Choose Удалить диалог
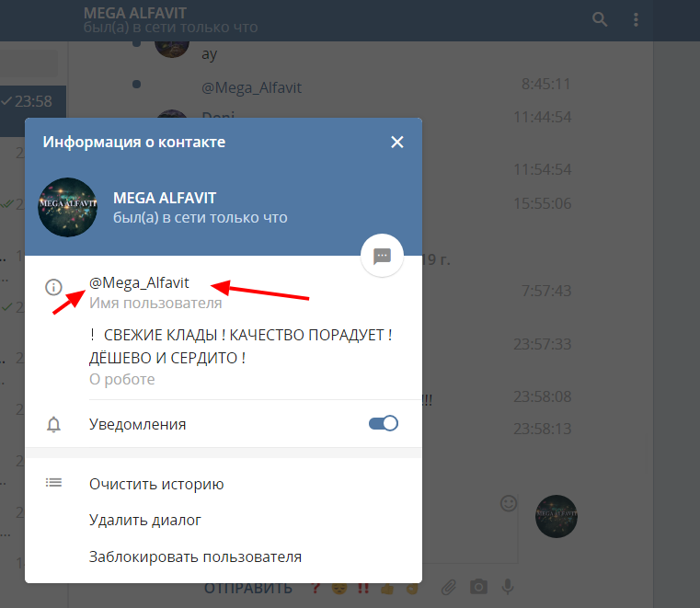The image size is (700, 608). click(145, 520)
